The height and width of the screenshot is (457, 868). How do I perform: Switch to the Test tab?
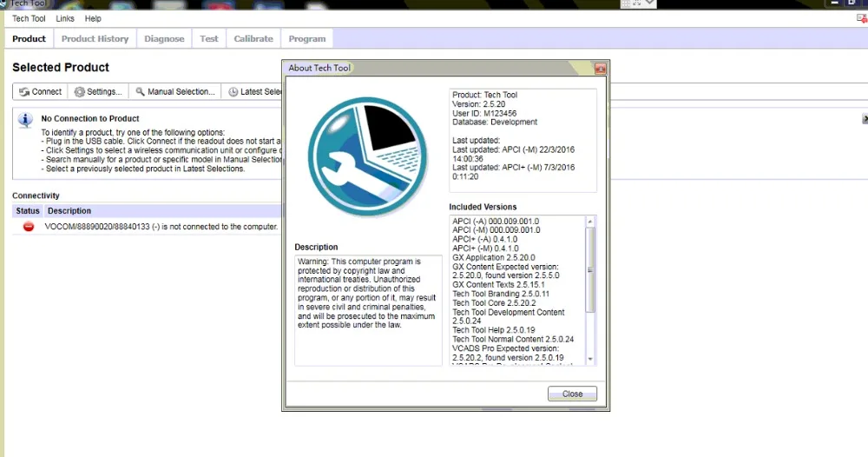click(x=208, y=39)
